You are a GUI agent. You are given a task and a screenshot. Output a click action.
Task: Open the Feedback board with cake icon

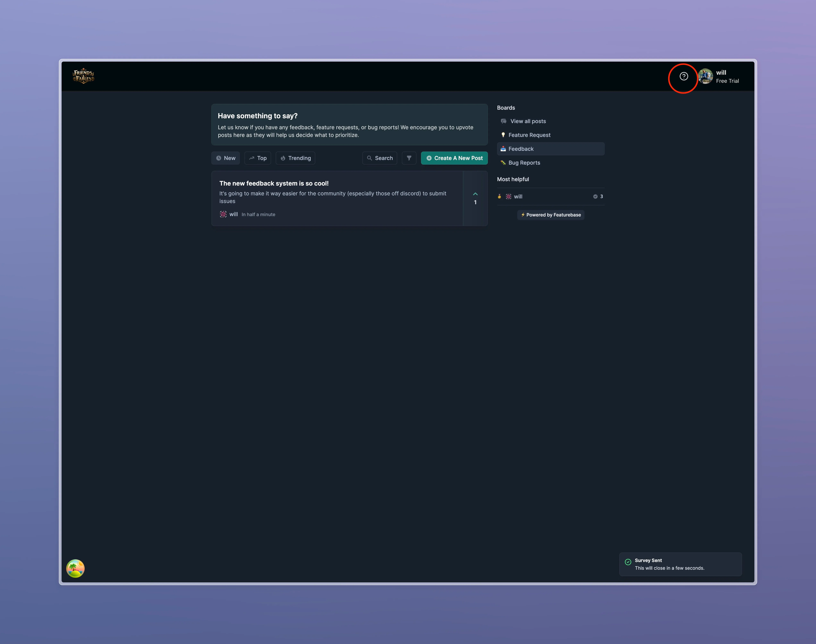(x=521, y=149)
